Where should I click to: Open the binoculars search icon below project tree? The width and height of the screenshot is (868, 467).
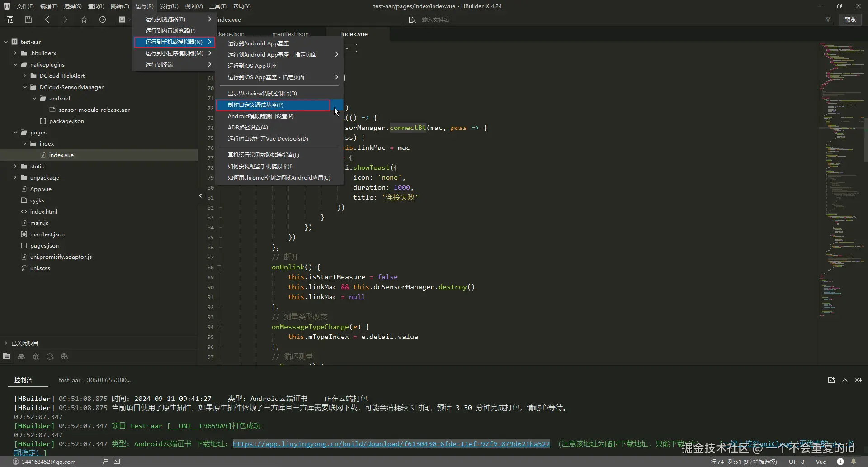point(21,357)
